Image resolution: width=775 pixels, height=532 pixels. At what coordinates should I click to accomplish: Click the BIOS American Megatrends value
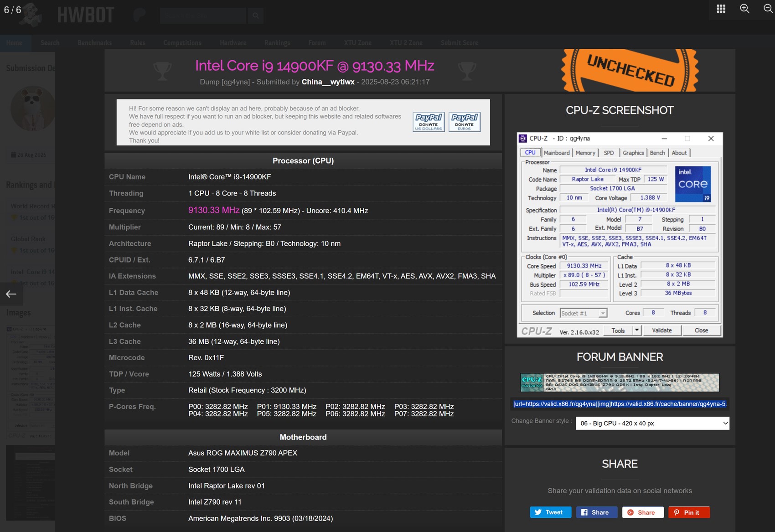point(260,518)
